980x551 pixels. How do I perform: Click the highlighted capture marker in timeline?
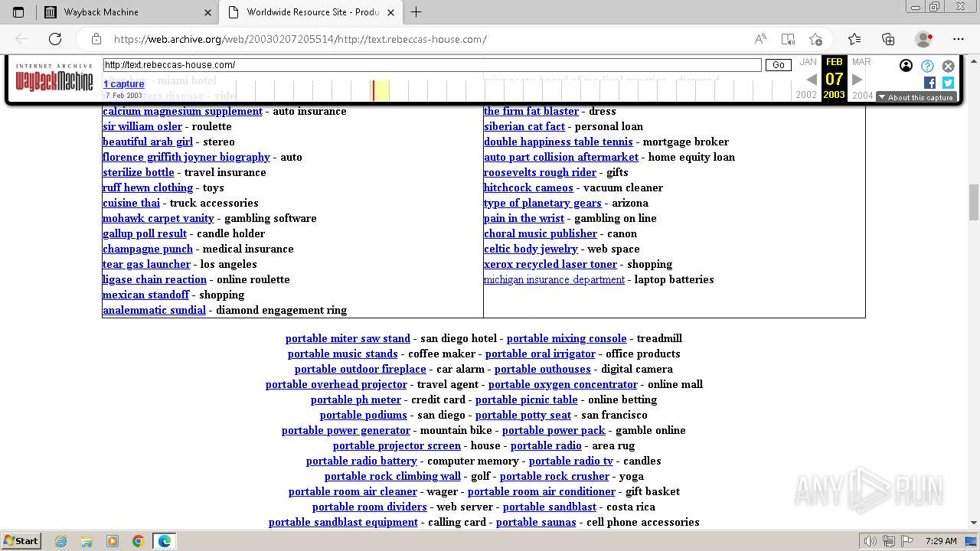[x=373, y=90]
